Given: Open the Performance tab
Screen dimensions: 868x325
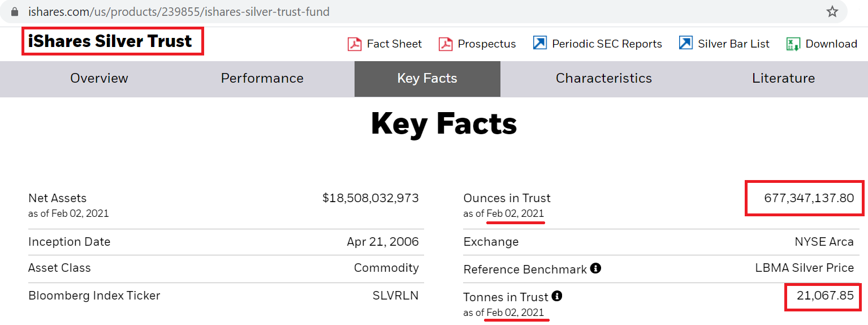Looking at the screenshot, I should tap(262, 79).
